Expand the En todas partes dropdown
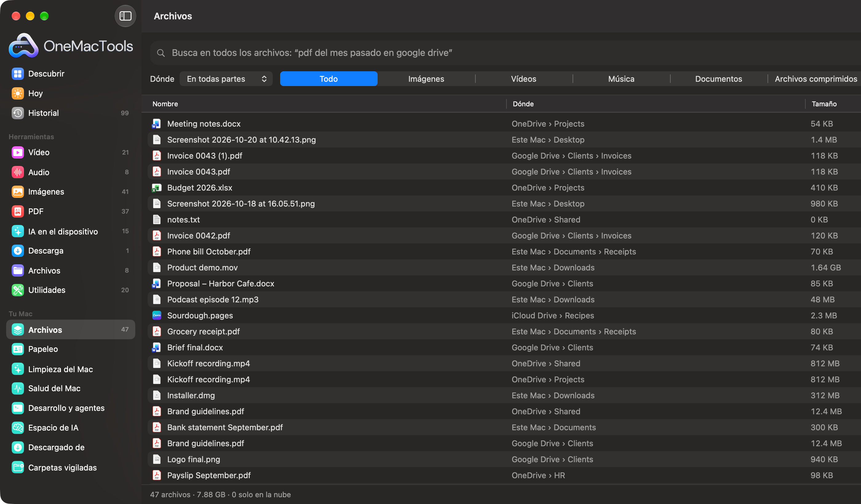The width and height of the screenshot is (861, 504). pyautogui.click(x=226, y=79)
